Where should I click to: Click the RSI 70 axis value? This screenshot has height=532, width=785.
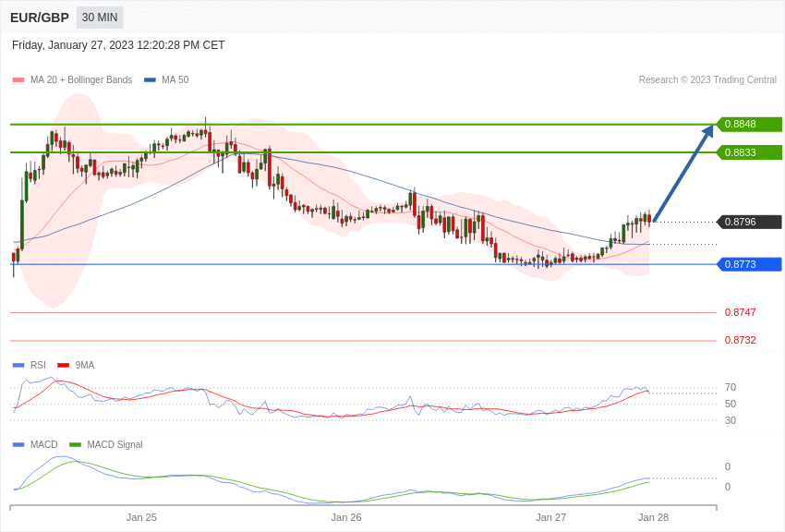coord(731,387)
